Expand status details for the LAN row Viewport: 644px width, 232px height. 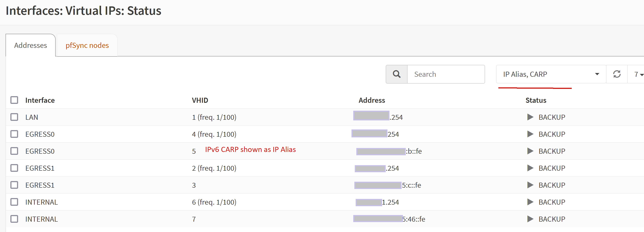click(x=530, y=117)
